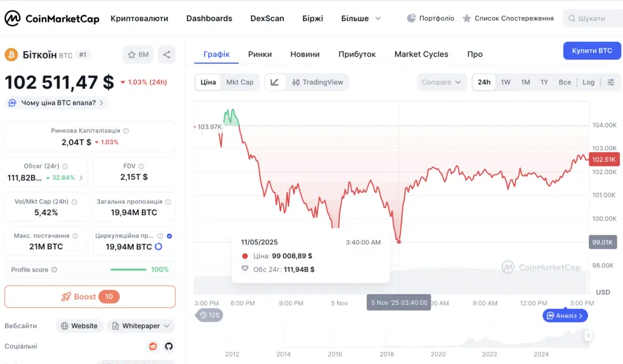Expand the Більше navigation menu
Image resolution: width=623 pixels, height=364 pixels.
(360, 18)
